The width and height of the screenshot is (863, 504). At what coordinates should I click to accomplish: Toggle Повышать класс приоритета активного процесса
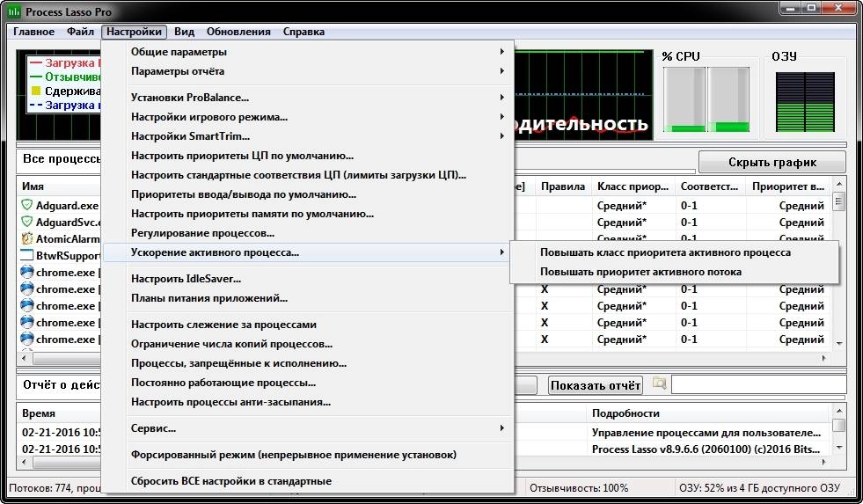674,252
